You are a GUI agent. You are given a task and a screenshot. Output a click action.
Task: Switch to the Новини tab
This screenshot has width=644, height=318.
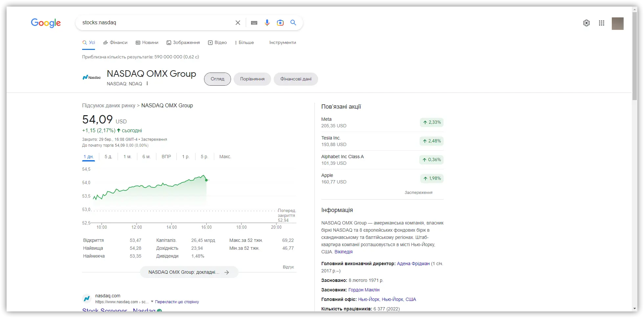coord(147,43)
